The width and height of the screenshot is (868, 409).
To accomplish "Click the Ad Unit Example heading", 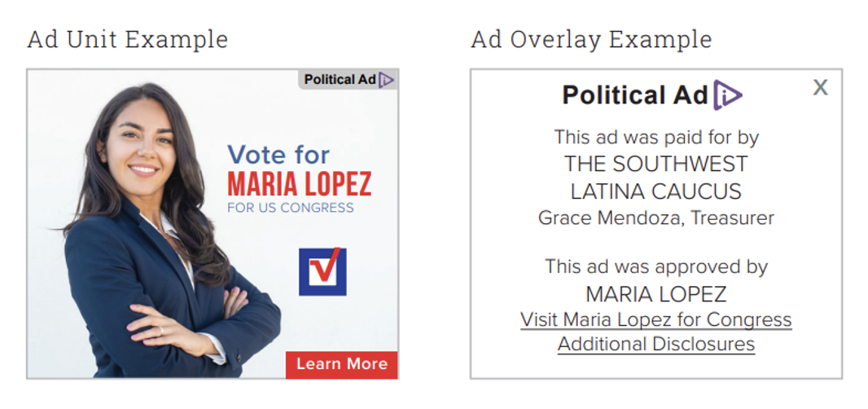I will (x=127, y=39).
